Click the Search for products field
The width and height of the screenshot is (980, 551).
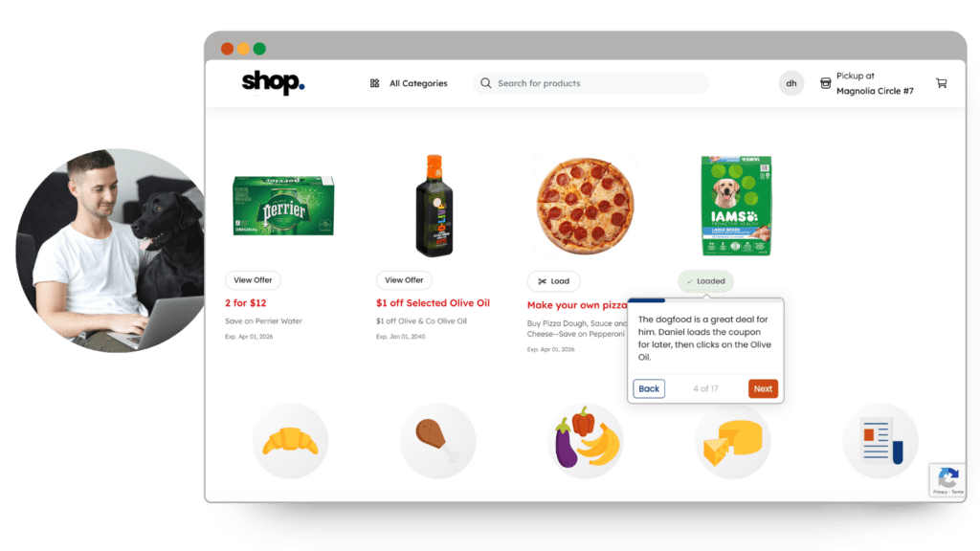click(590, 83)
